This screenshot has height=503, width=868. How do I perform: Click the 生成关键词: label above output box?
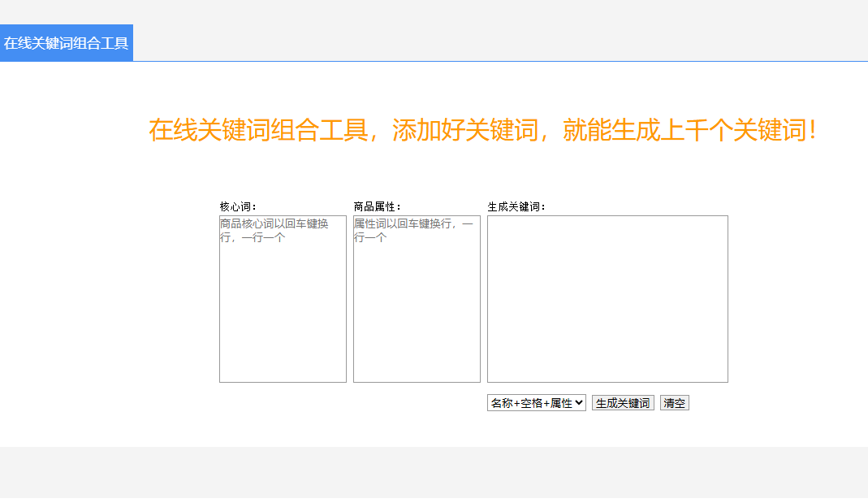click(x=516, y=206)
